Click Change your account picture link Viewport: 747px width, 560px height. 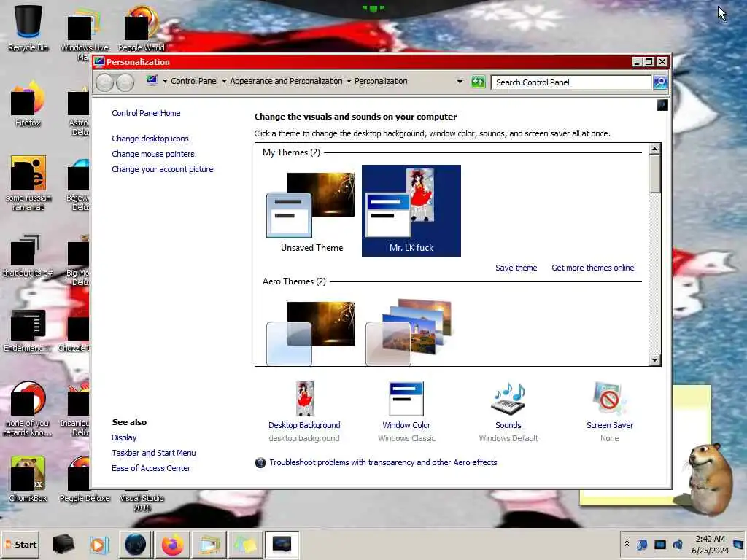pyautogui.click(x=163, y=169)
